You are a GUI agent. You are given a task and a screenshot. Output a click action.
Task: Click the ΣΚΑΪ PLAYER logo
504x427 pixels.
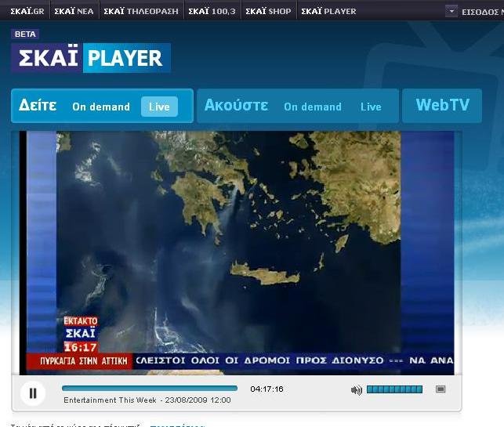click(91, 58)
